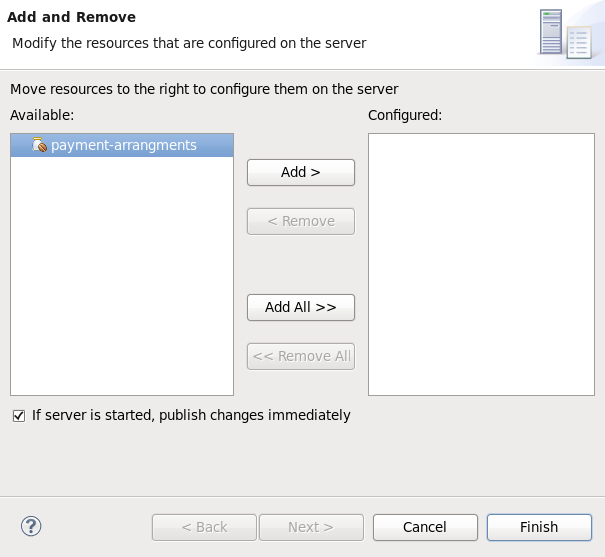605x557 pixels.
Task: Cancel the Add and Remove dialog
Action: (425, 527)
